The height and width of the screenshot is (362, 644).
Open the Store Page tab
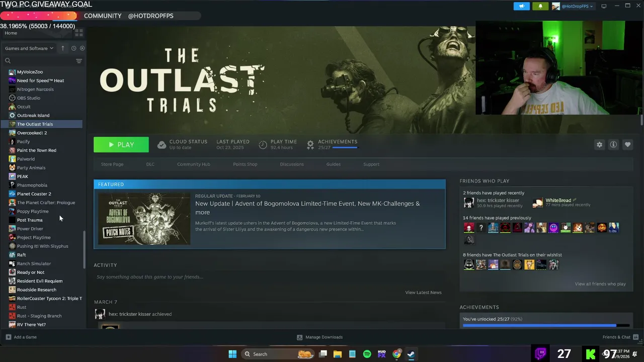click(x=112, y=164)
